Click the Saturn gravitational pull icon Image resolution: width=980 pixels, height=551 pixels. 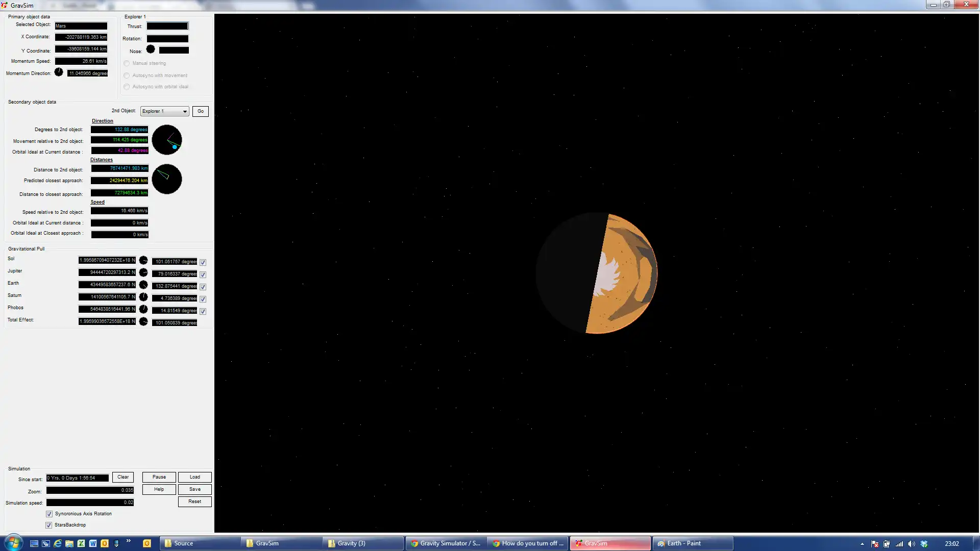tap(143, 297)
